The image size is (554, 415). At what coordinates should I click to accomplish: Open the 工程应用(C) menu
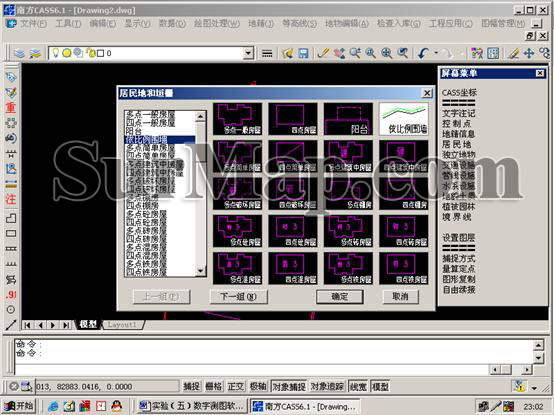[450, 24]
